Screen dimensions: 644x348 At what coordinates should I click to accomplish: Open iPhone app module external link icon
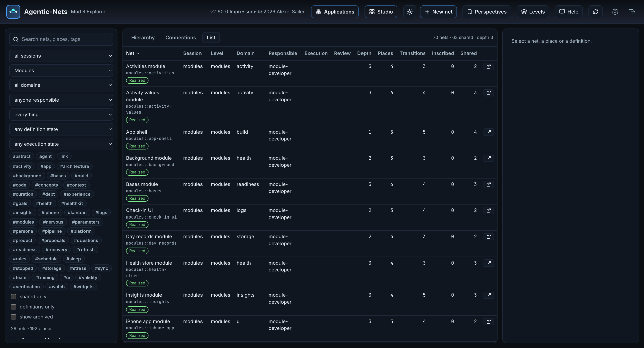click(488, 322)
